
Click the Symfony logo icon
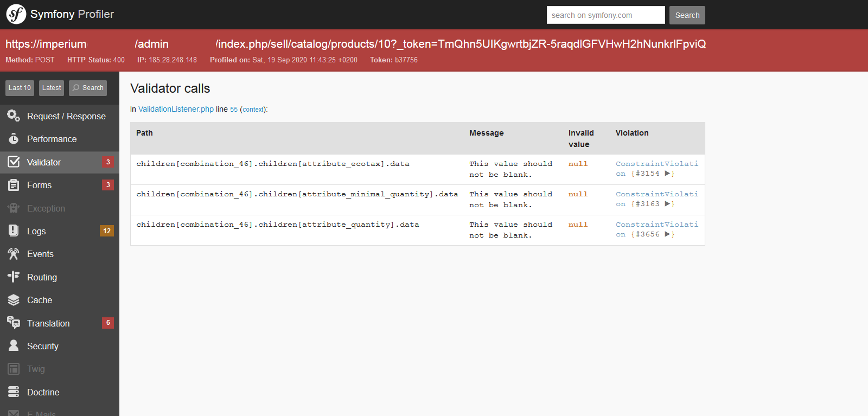tap(16, 14)
